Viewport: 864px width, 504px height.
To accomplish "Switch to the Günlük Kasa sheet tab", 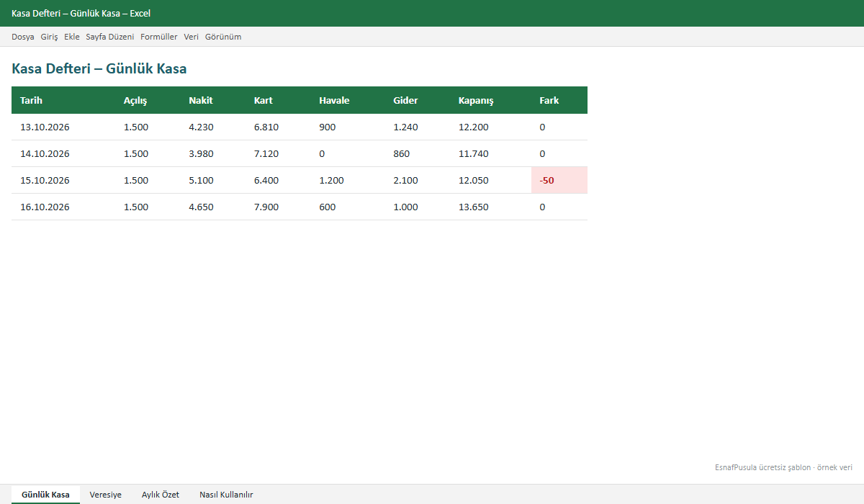I will 45,495.
